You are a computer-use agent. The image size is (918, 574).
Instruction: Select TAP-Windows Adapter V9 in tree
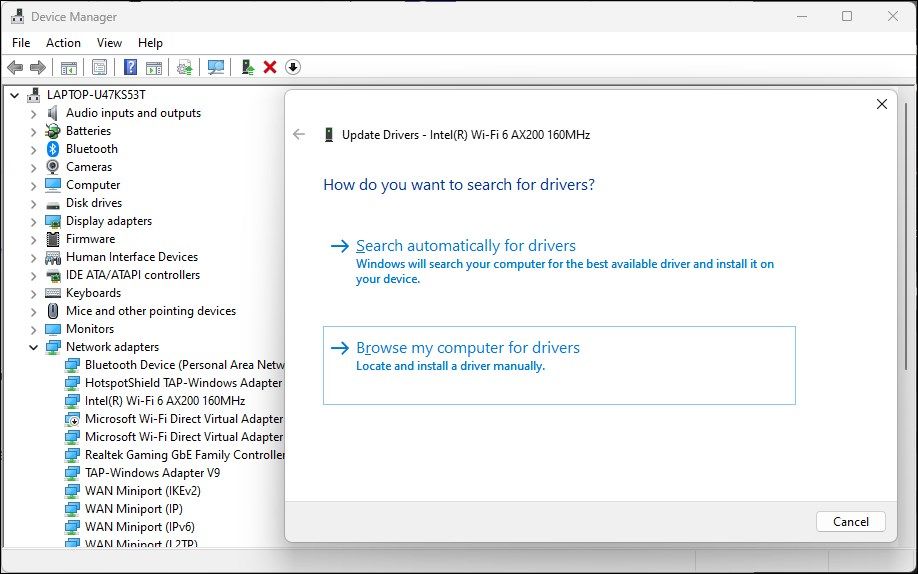pyautogui.click(x=152, y=473)
